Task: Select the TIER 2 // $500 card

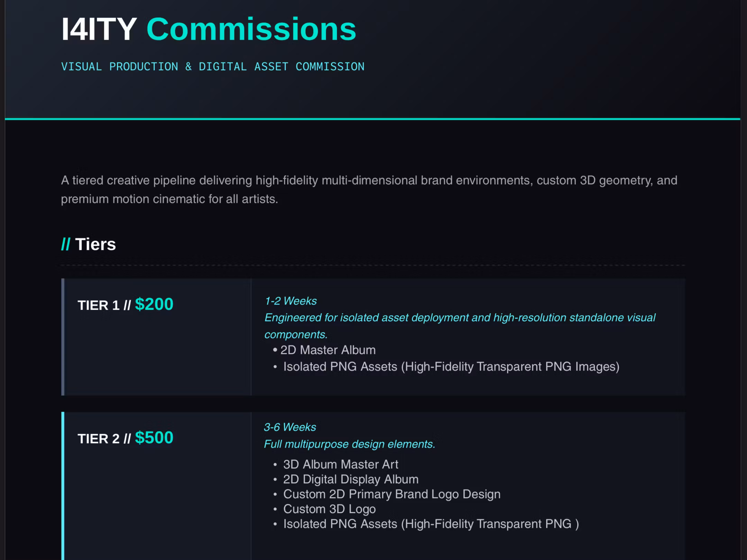Action: pos(373,486)
